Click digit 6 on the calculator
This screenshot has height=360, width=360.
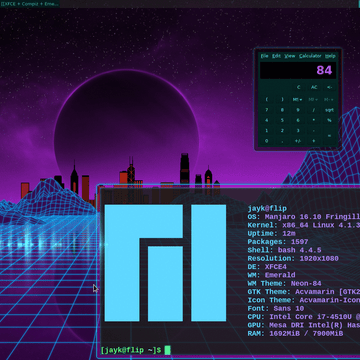click(x=298, y=120)
